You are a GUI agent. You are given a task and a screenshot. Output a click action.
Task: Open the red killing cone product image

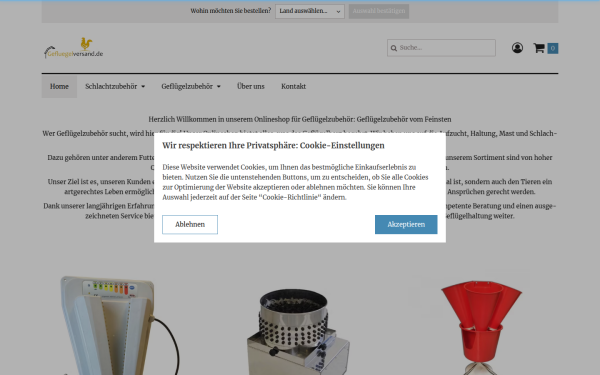tap(481, 327)
